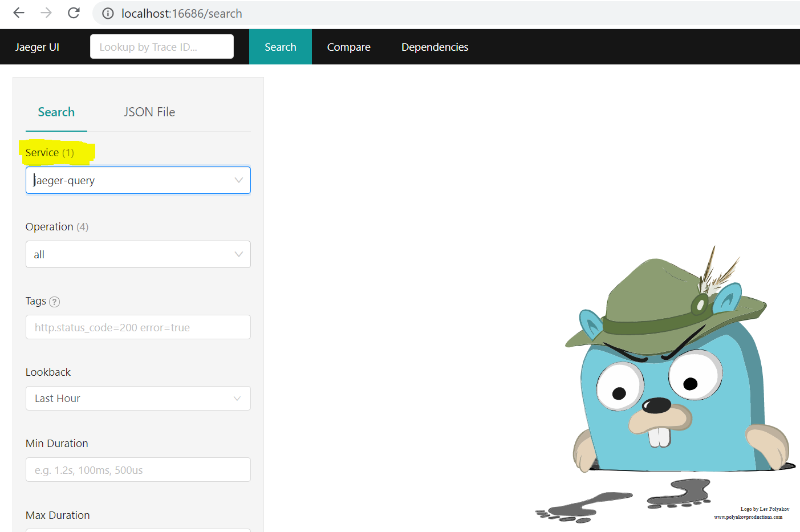This screenshot has width=800, height=532.
Task: Open the Operation dropdown showing all
Action: pos(138,254)
